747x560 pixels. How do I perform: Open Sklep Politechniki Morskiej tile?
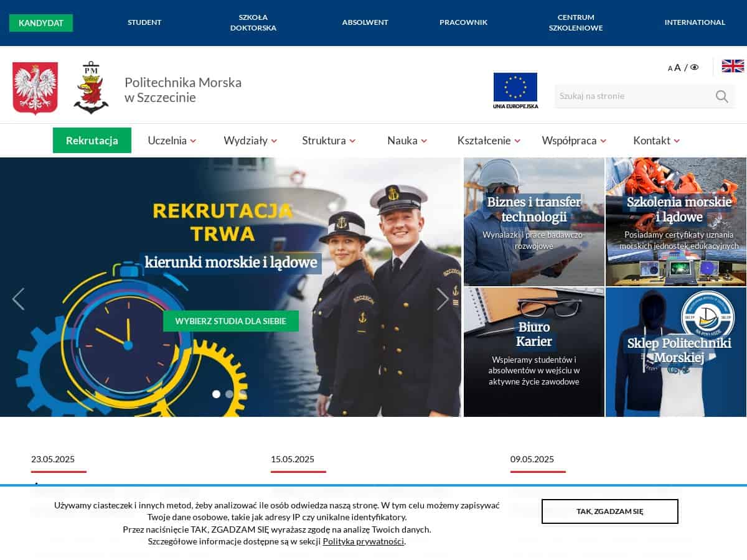(676, 352)
